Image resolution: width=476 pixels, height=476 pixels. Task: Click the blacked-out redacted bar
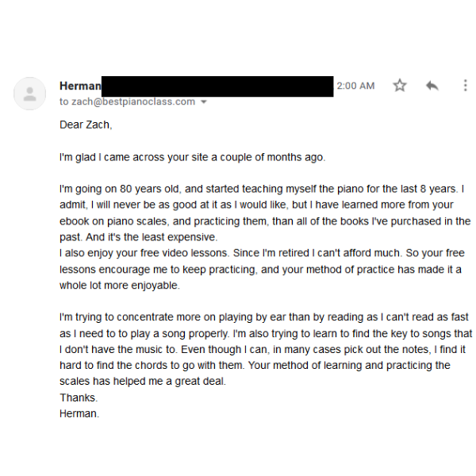pos(217,86)
